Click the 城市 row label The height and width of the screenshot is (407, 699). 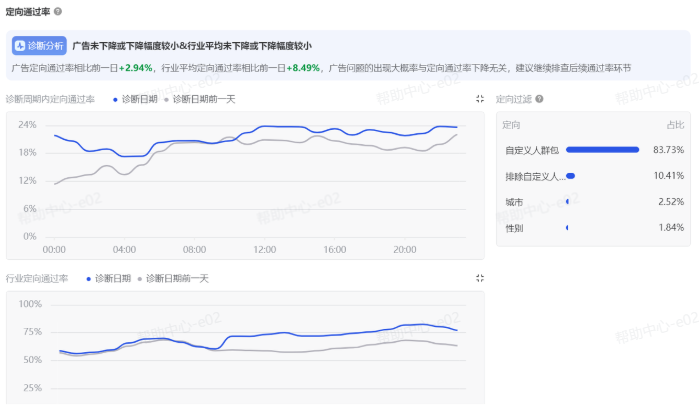[514, 202]
